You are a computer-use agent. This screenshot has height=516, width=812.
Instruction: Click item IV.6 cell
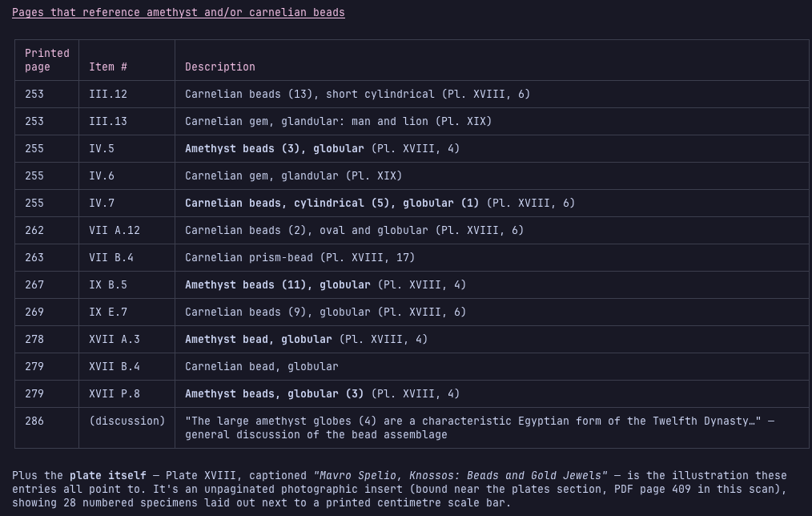click(x=127, y=176)
